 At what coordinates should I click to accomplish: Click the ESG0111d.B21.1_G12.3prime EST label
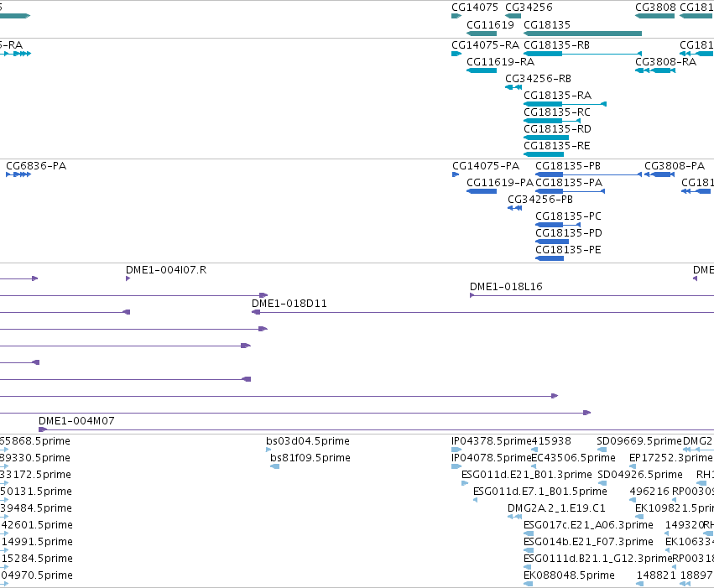[x=598, y=559]
